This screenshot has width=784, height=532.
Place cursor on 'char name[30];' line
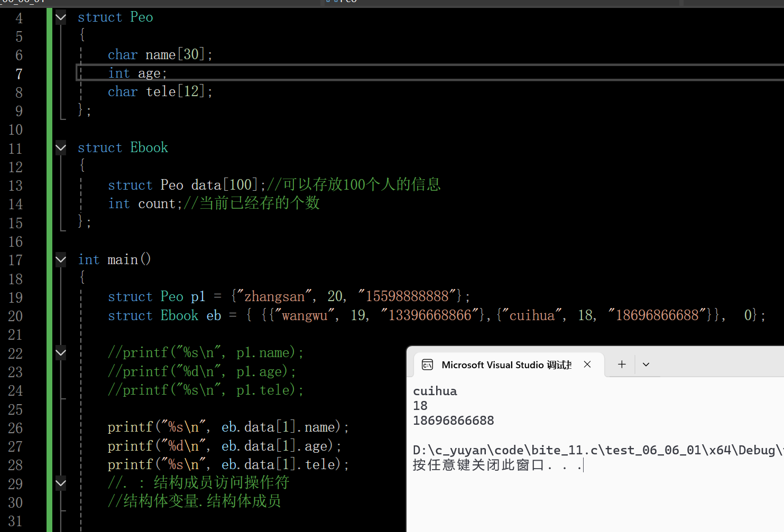pos(160,54)
